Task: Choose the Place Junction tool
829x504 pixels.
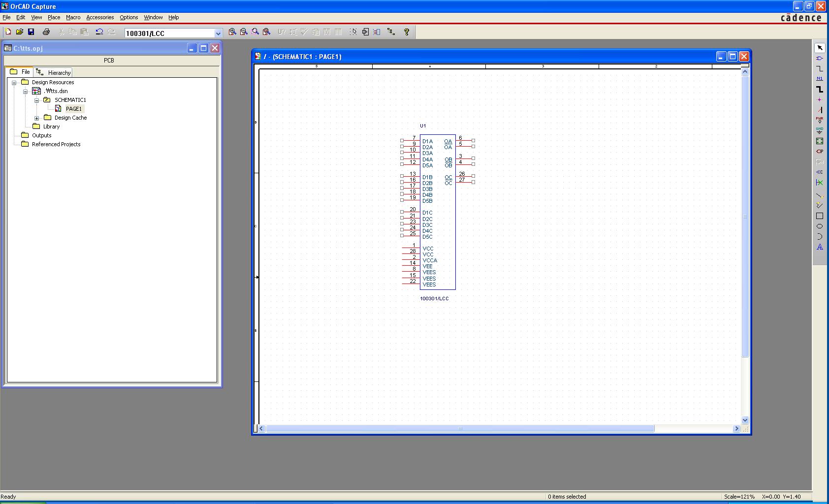Action: tap(820, 100)
